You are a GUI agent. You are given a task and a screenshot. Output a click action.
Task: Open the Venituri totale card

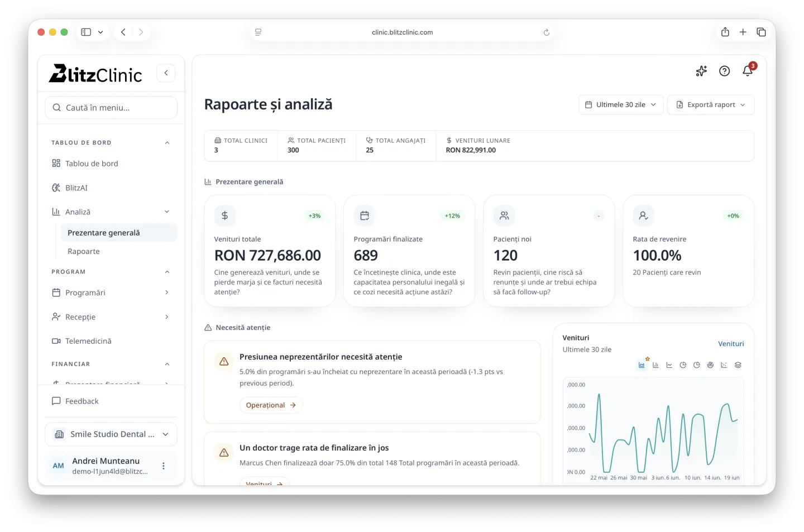(270, 251)
